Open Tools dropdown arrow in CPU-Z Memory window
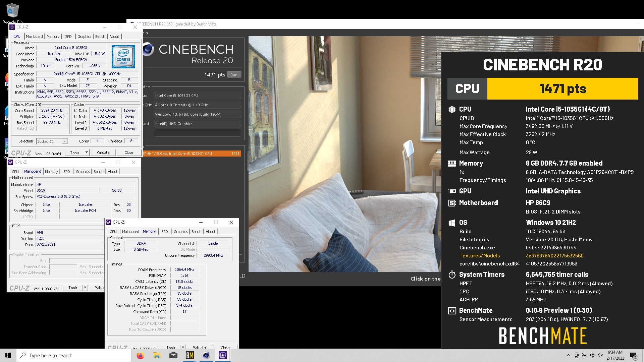644x362 pixels. click(183, 347)
